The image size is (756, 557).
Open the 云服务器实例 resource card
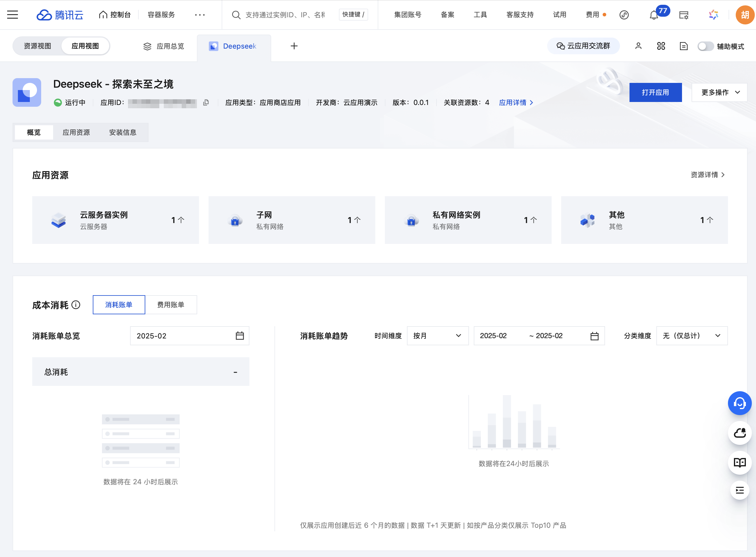(x=115, y=220)
